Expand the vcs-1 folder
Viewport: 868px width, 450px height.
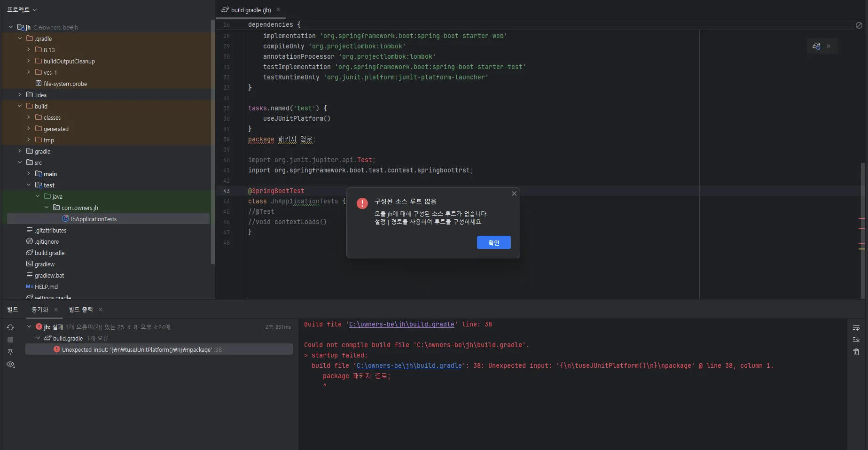tap(29, 72)
